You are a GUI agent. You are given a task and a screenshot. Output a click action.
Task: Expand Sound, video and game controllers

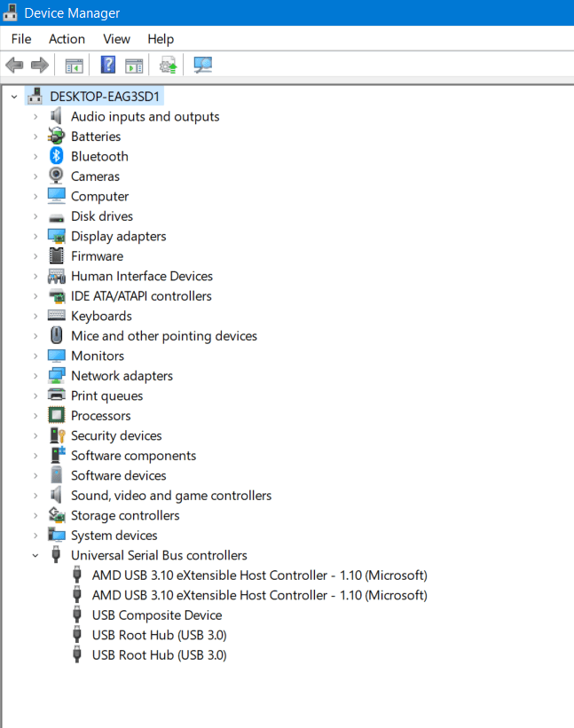[35, 496]
